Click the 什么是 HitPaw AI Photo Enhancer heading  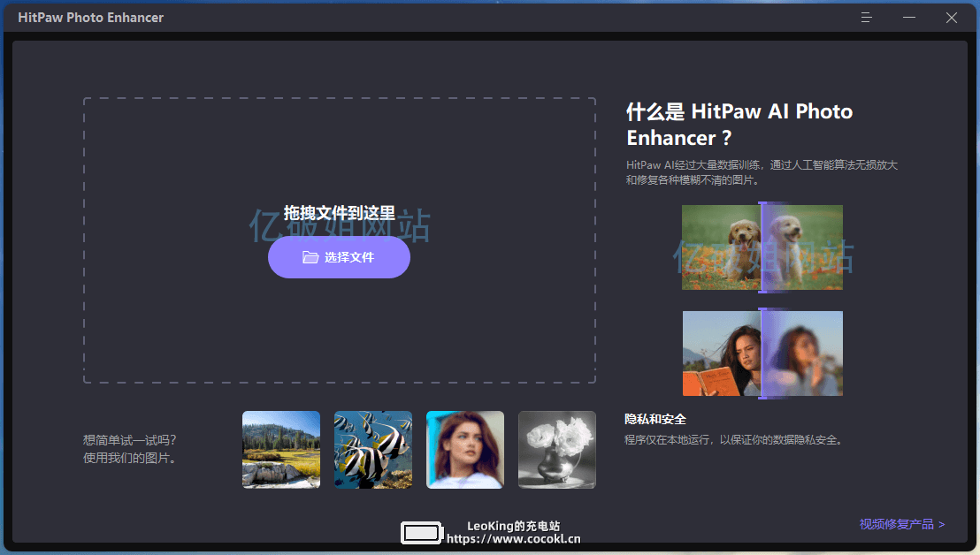point(740,125)
